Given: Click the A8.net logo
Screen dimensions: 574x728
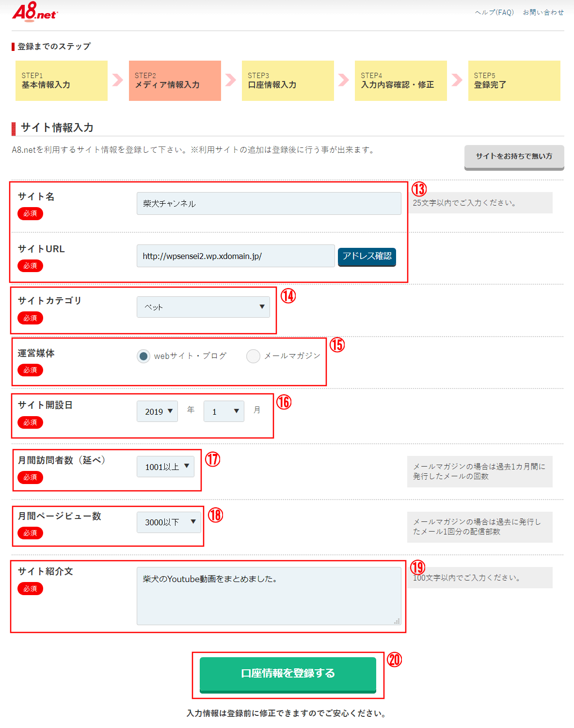Looking at the screenshot, I should pos(34,12).
